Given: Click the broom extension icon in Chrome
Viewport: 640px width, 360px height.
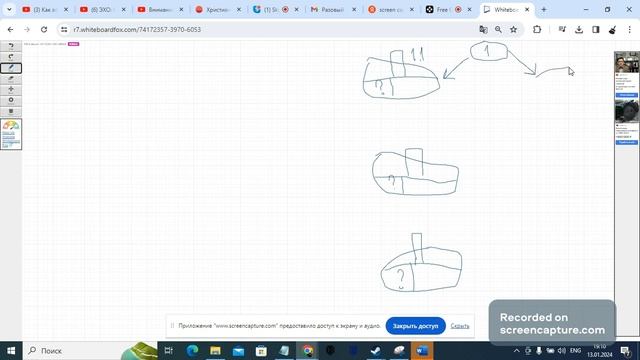Looking at the screenshot, I should click(x=612, y=29).
